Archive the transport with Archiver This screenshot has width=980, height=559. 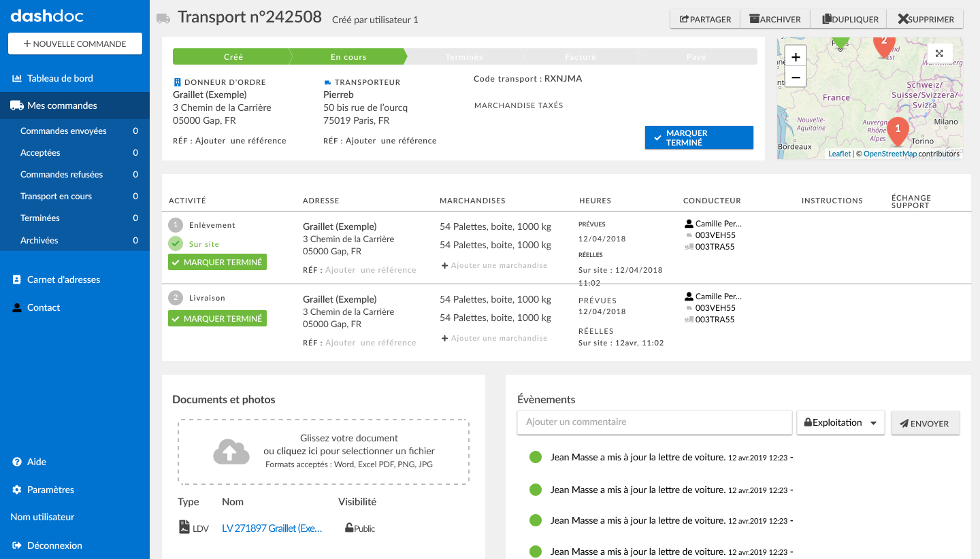[775, 19]
